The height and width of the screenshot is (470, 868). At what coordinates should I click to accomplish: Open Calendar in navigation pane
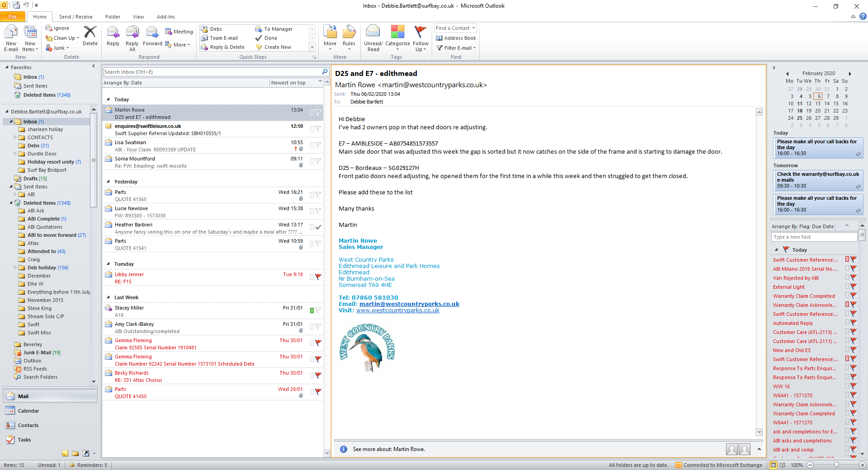point(50,411)
